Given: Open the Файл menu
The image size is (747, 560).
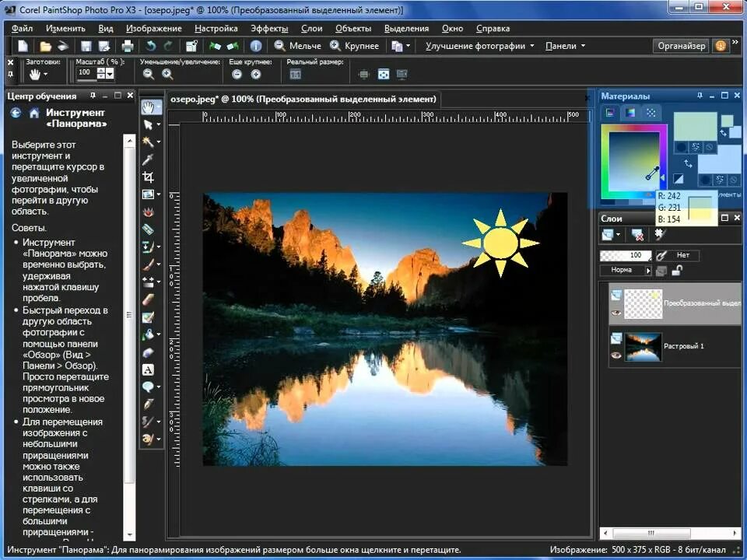Looking at the screenshot, I should tap(23, 29).
